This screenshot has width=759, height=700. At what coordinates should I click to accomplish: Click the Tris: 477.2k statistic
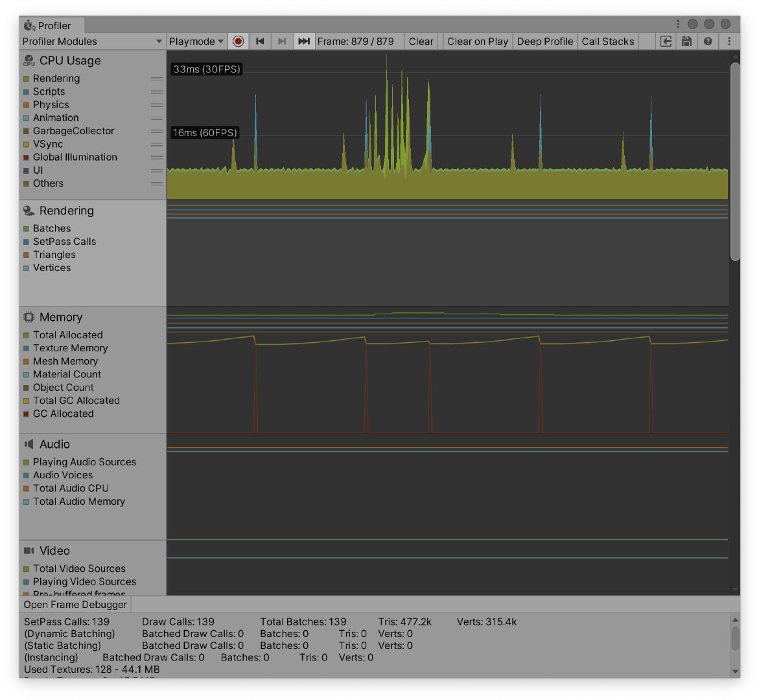[x=404, y=622]
